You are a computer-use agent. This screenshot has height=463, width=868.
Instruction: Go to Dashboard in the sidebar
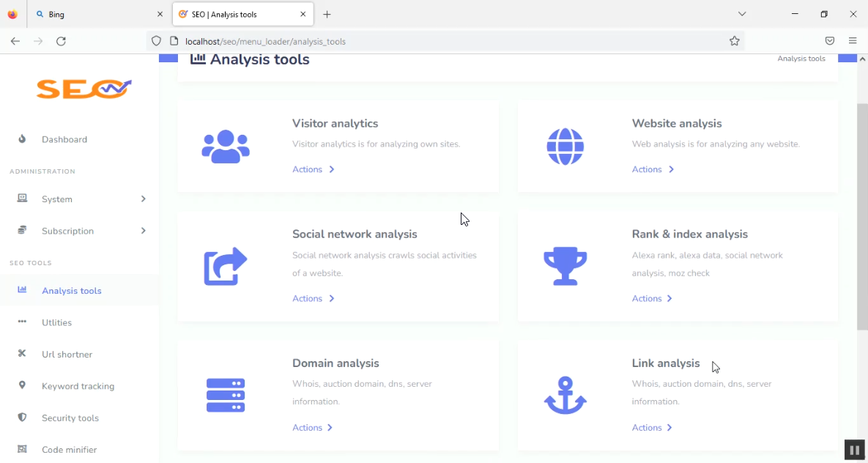[x=64, y=139]
